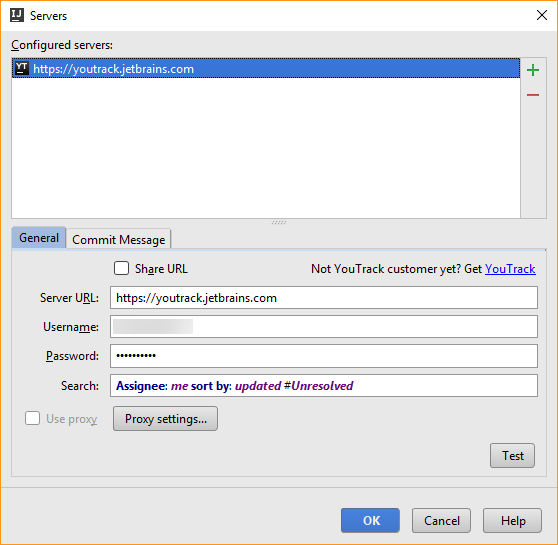Click the Server URL input field
The image size is (558, 545).
(323, 298)
